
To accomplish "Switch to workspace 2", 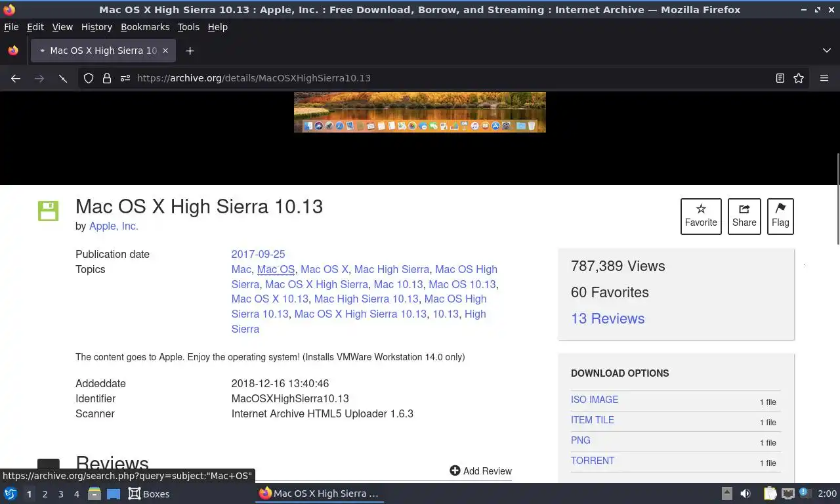I will tap(45, 493).
